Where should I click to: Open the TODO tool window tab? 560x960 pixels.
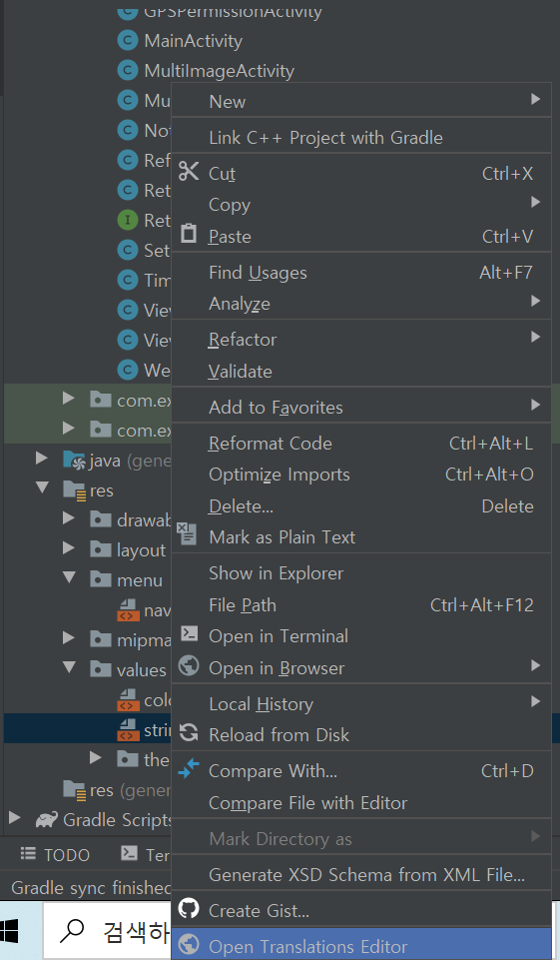point(55,855)
